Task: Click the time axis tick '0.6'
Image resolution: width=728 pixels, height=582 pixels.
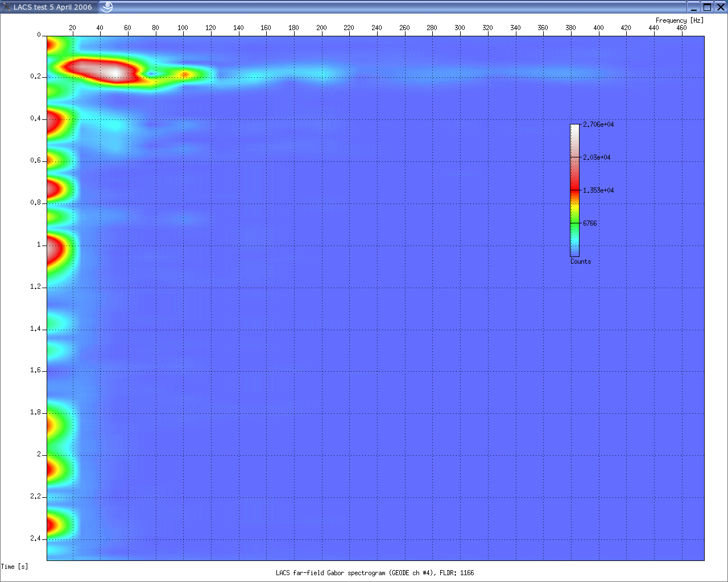Action: pos(35,161)
